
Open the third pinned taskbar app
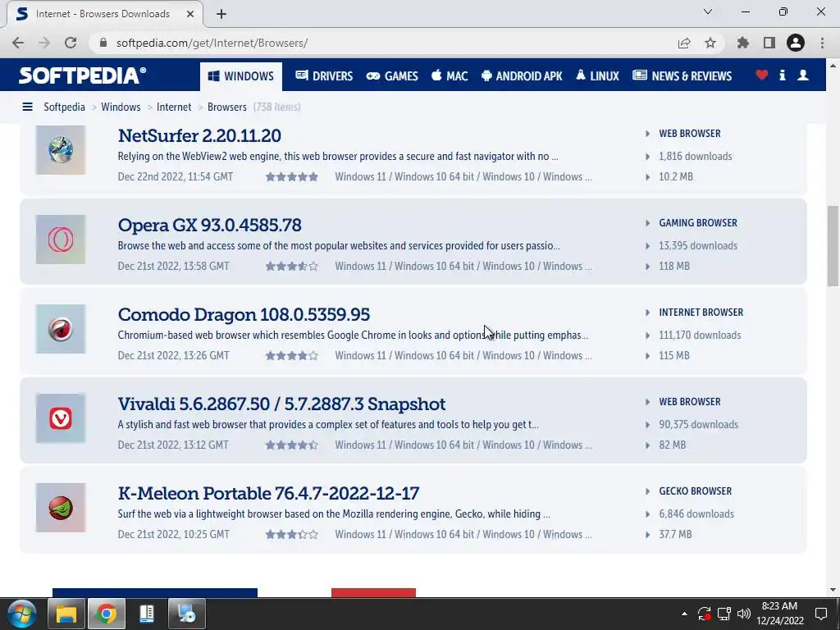[147, 614]
